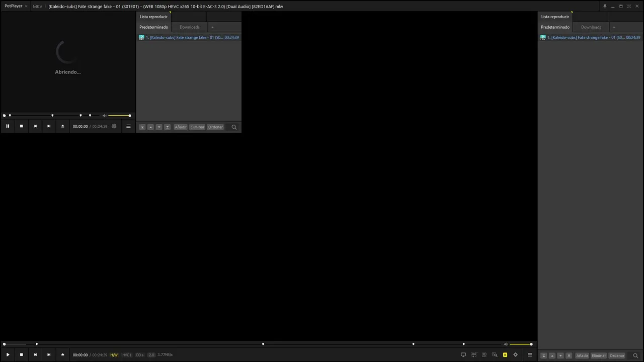Enable 360° video mode
644x362 pixels.
474,355
